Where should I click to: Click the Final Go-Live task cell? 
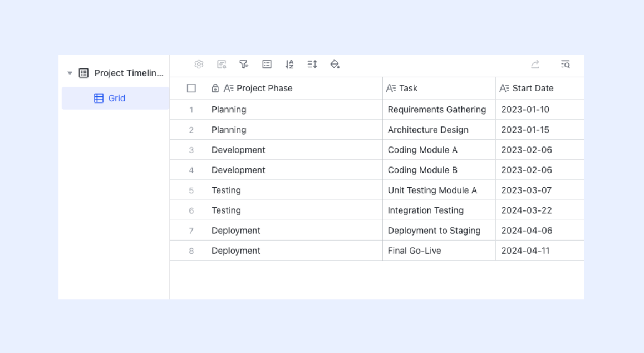(x=439, y=251)
